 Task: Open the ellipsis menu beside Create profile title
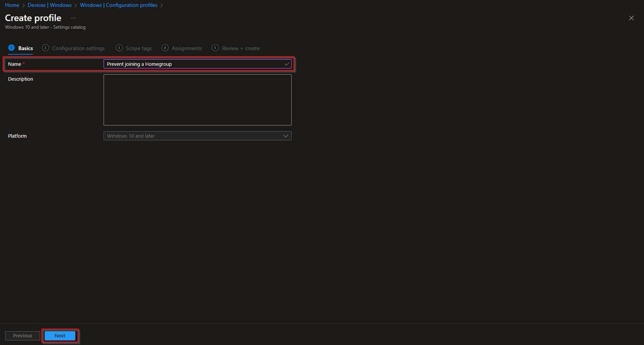[73, 18]
